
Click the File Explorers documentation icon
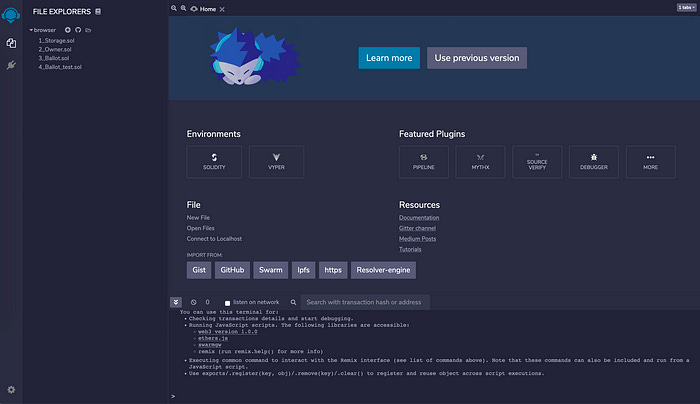point(98,12)
